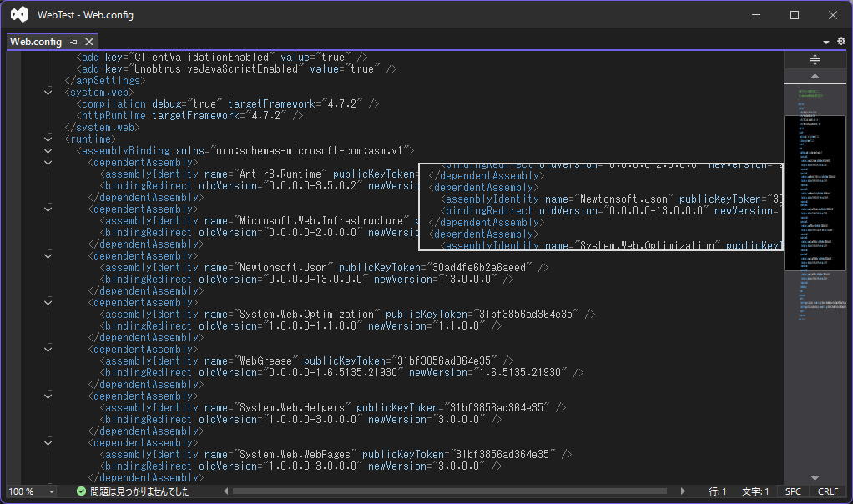Select the Web.config document tab

[36, 42]
